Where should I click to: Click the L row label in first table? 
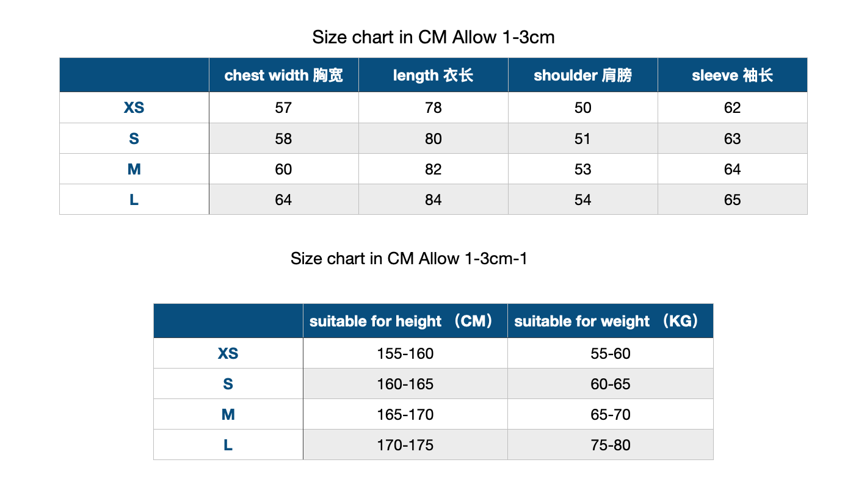click(134, 200)
